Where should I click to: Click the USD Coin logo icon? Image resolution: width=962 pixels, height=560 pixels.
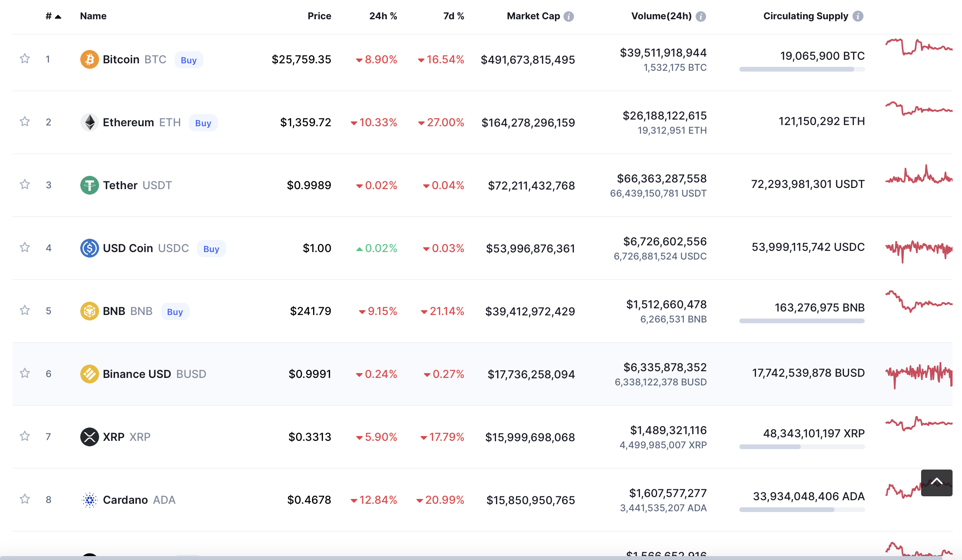89,248
